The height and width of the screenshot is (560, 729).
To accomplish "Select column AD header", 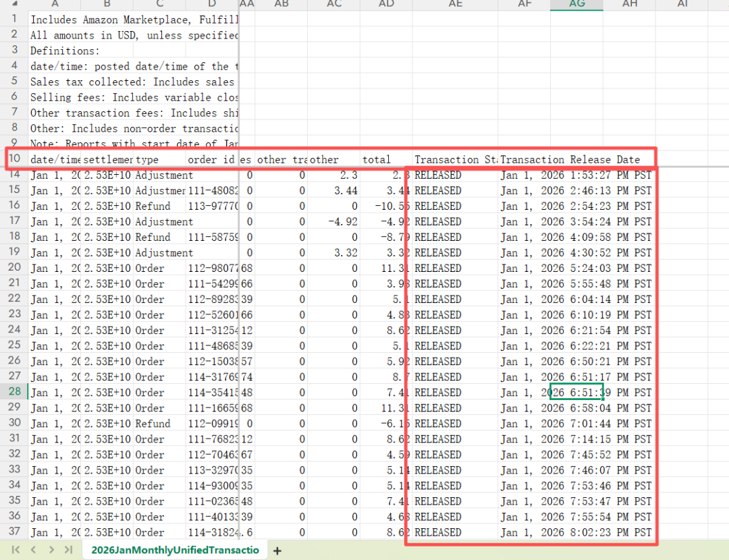I will click(x=386, y=5).
